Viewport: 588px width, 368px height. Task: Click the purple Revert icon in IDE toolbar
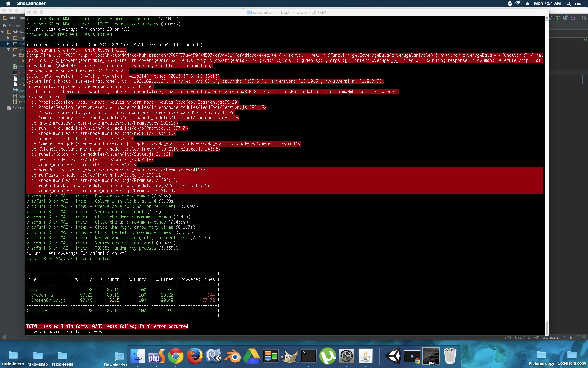[573, 18]
